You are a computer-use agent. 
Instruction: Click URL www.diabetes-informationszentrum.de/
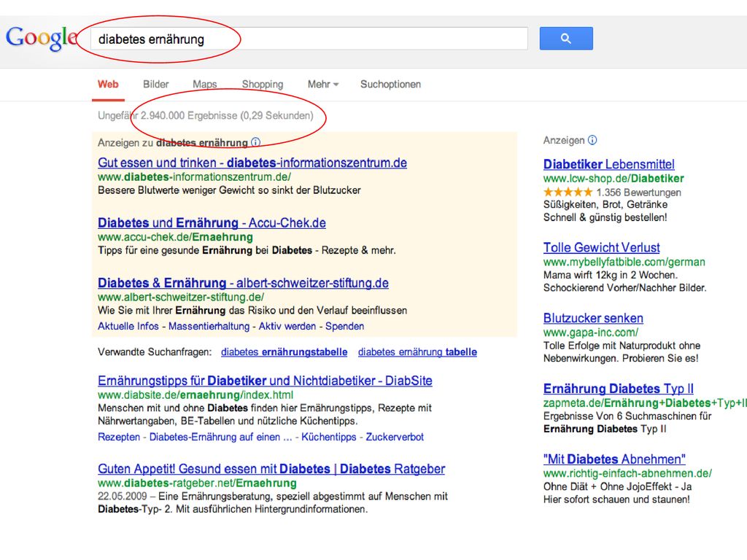click(x=194, y=177)
